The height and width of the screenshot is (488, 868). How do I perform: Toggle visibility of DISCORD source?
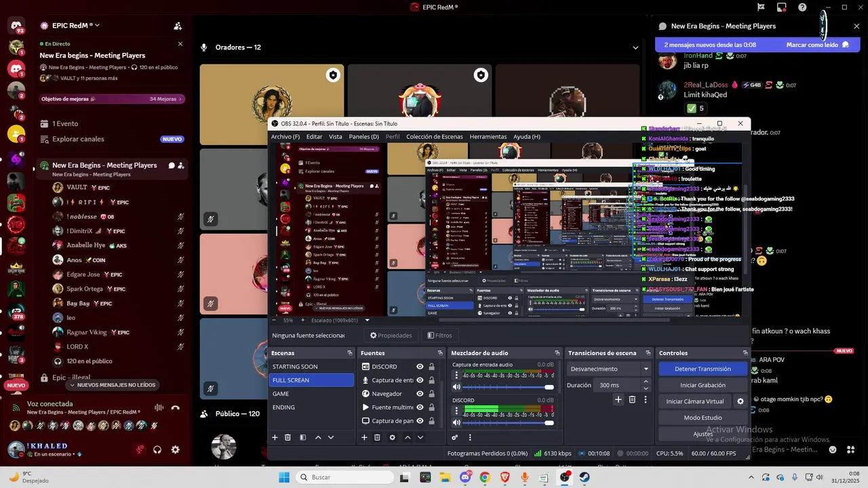pos(420,367)
